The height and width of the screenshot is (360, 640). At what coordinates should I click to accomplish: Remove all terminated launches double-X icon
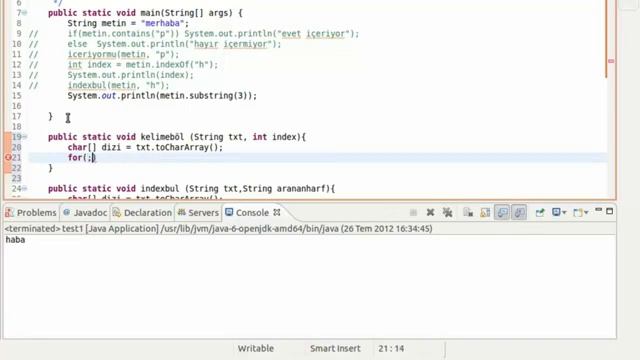[x=447, y=212]
